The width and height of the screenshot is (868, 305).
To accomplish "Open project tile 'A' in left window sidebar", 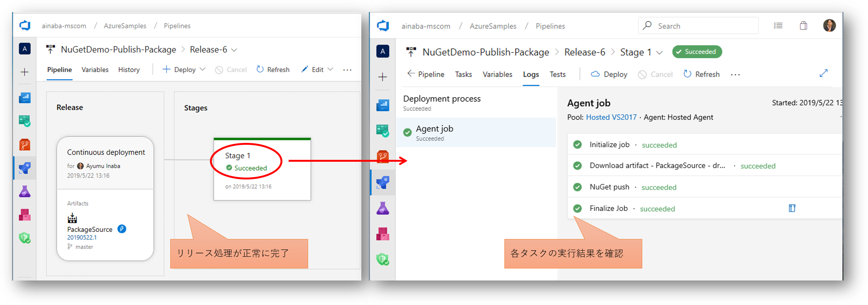I will [x=25, y=49].
